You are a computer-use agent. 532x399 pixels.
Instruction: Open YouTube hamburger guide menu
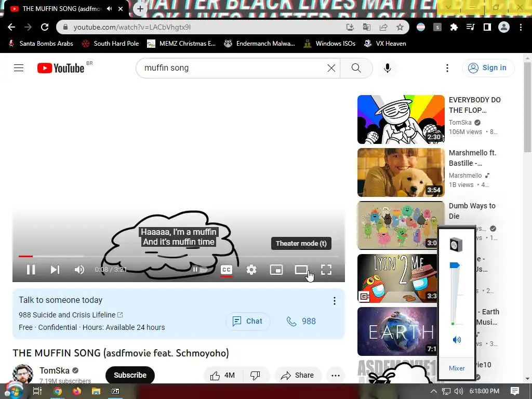pyautogui.click(x=19, y=68)
